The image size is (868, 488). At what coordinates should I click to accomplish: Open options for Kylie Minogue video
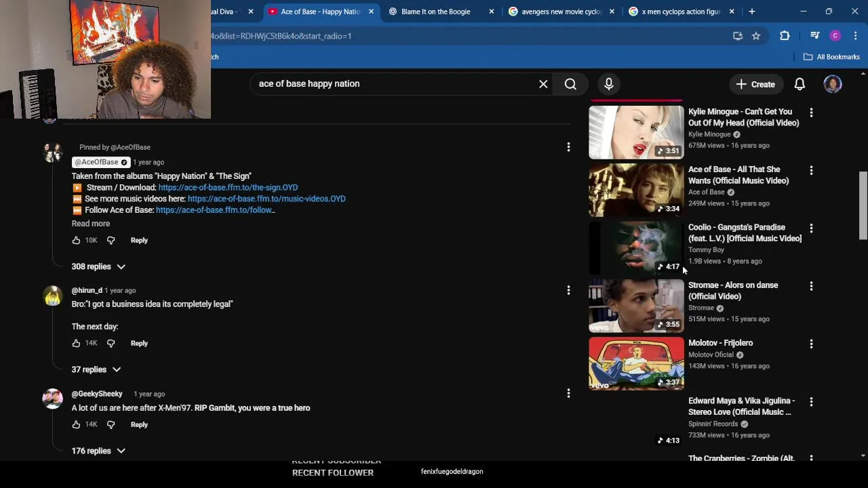[x=811, y=113]
